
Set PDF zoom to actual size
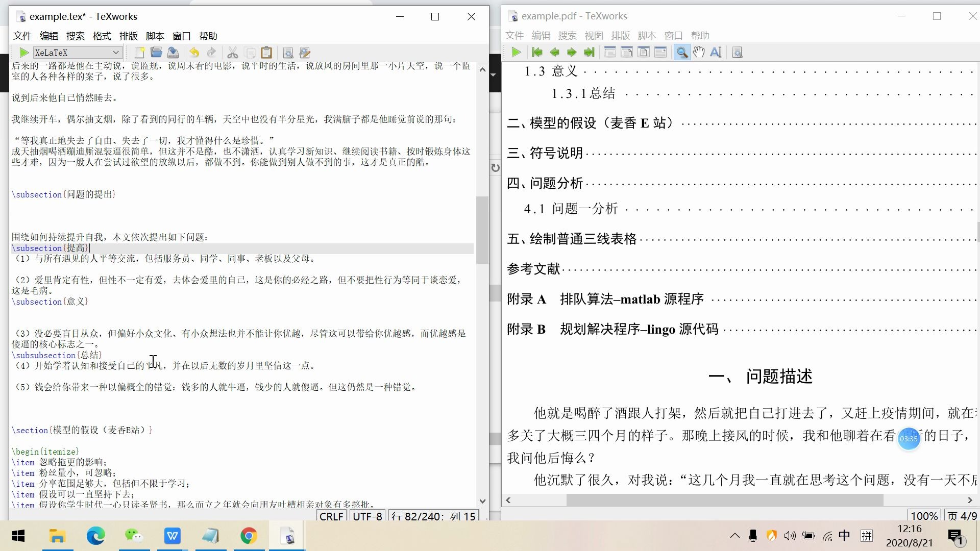pos(609,52)
